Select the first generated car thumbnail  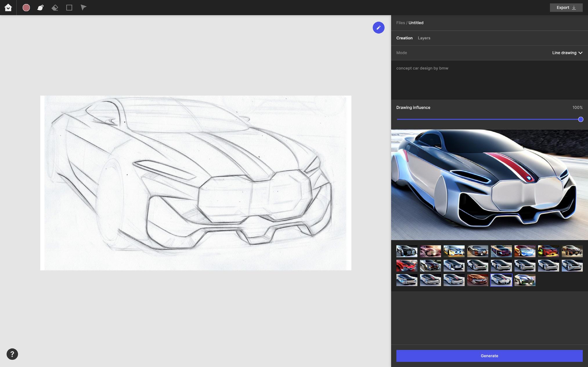pos(407,251)
